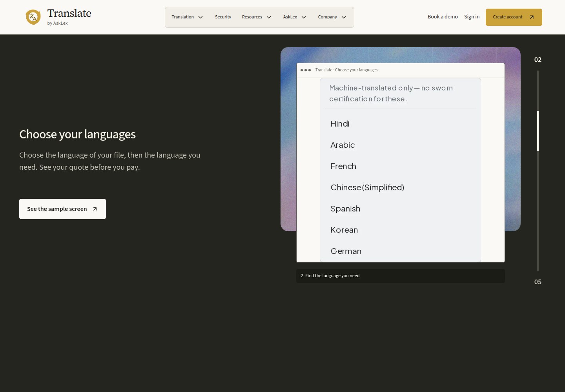The width and height of the screenshot is (565, 392).
Task: Expand the AskLex menu chevron
Action: (x=304, y=17)
